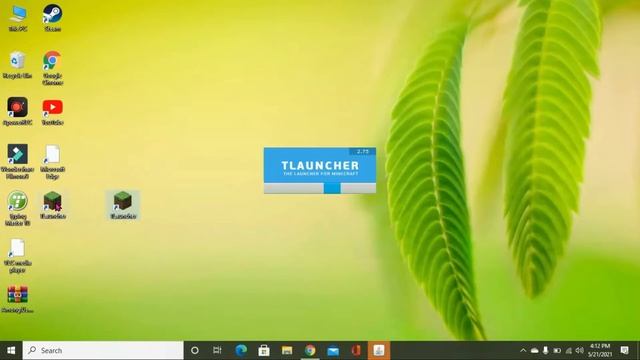Select the WinRAR archive on desktop
The height and width of the screenshot is (360, 640).
point(17,299)
